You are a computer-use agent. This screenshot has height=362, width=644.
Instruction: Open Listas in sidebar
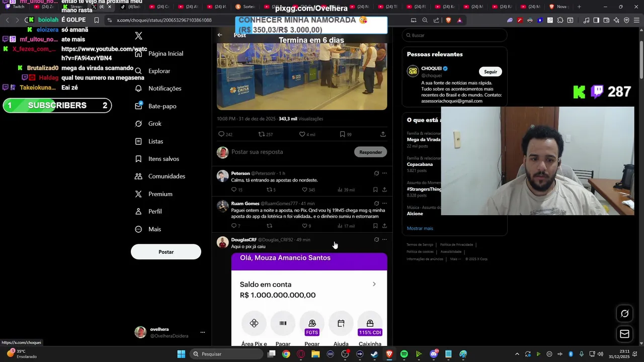point(149,141)
